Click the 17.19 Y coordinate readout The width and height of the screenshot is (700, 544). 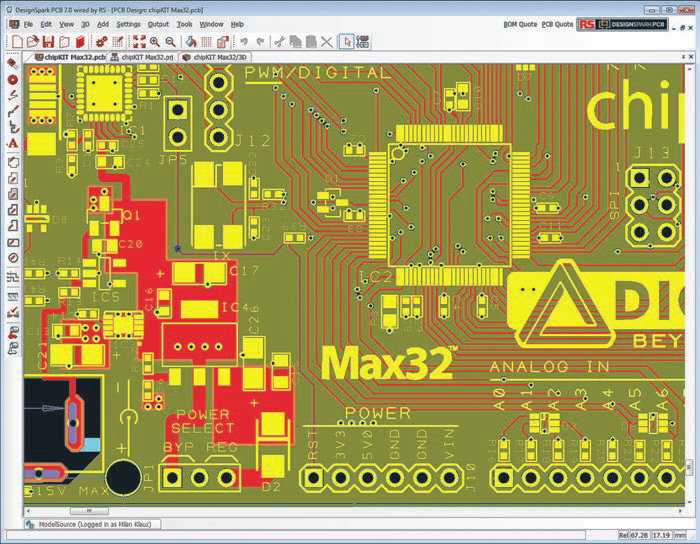coord(662,535)
